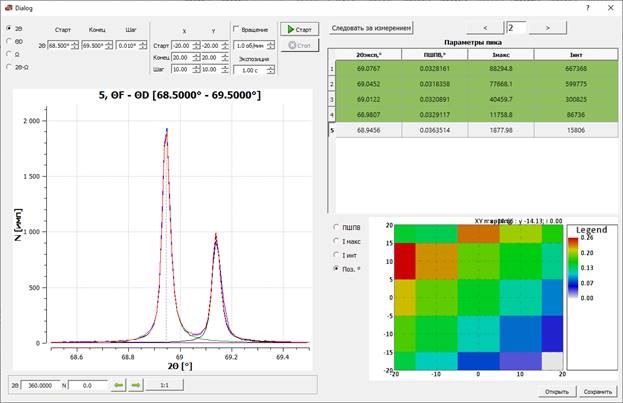Select the ПШПВ map radio button
This screenshot has height=403, width=623.
337,227
